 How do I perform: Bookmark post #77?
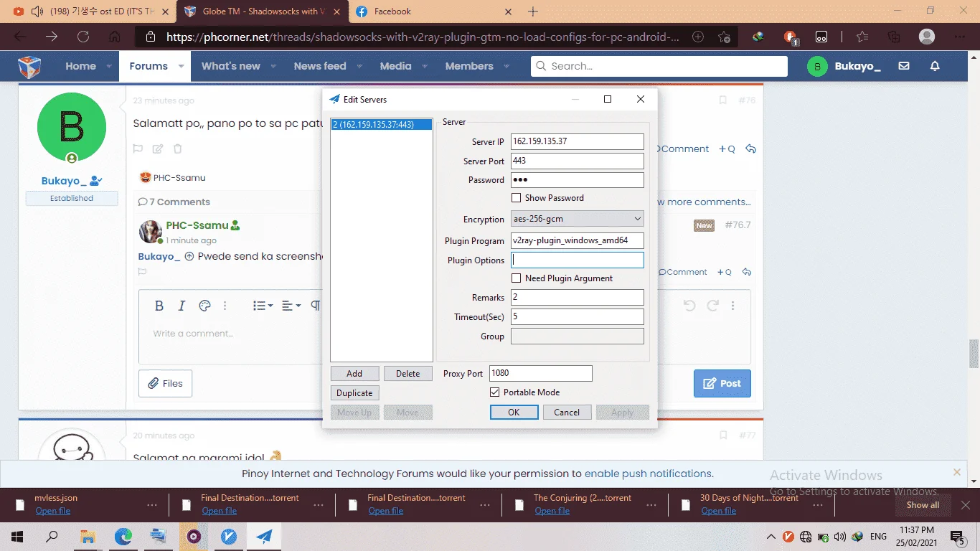(723, 435)
